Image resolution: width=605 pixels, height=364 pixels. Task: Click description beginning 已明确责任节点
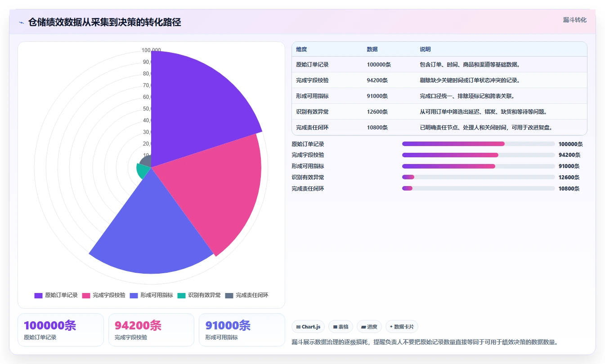tap(486, 128)
